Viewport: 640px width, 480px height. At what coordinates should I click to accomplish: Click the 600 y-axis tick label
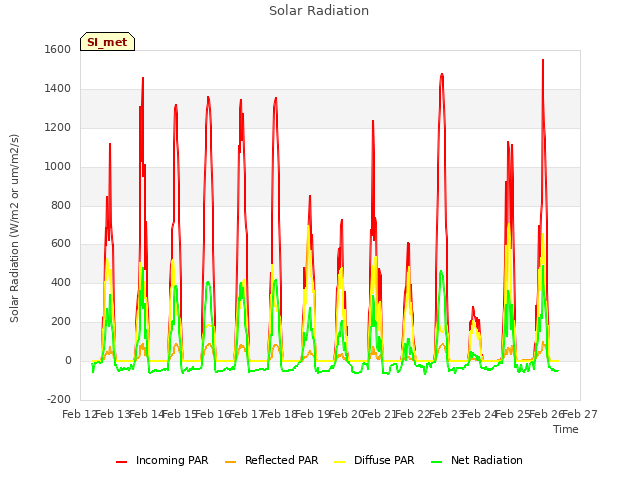tap(61, 244)
